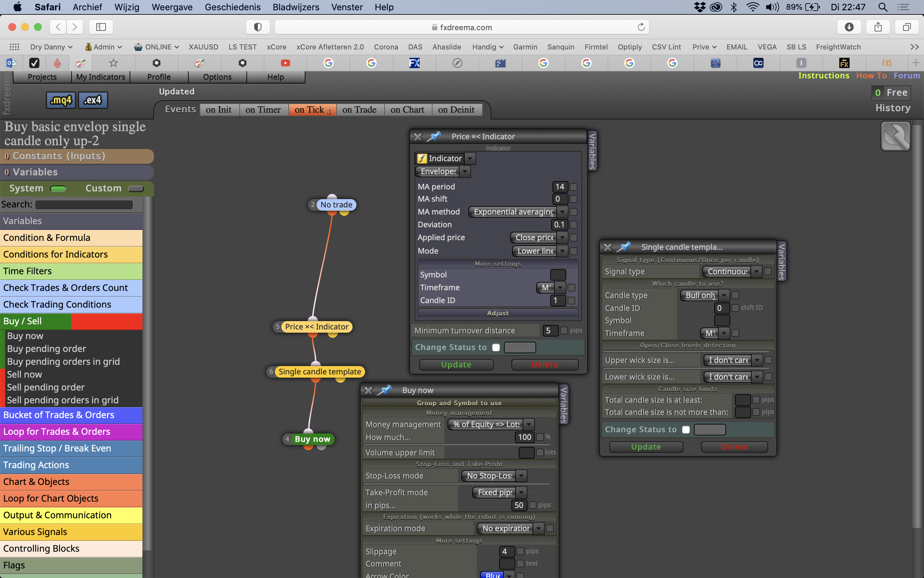Open Stop-Loss mode dropdown
The width and height of the screenshot is (924, 578).
click(494, 476)
